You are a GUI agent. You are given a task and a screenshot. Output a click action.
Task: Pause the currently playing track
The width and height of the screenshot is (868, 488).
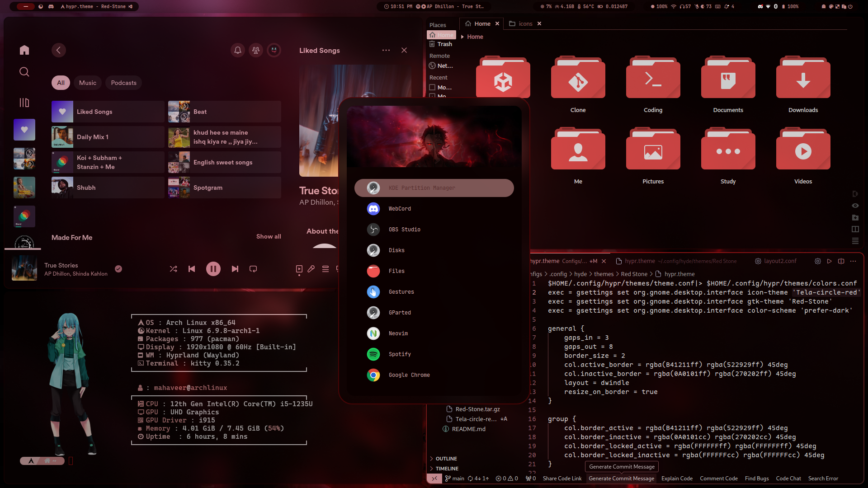tap(213, 268)
